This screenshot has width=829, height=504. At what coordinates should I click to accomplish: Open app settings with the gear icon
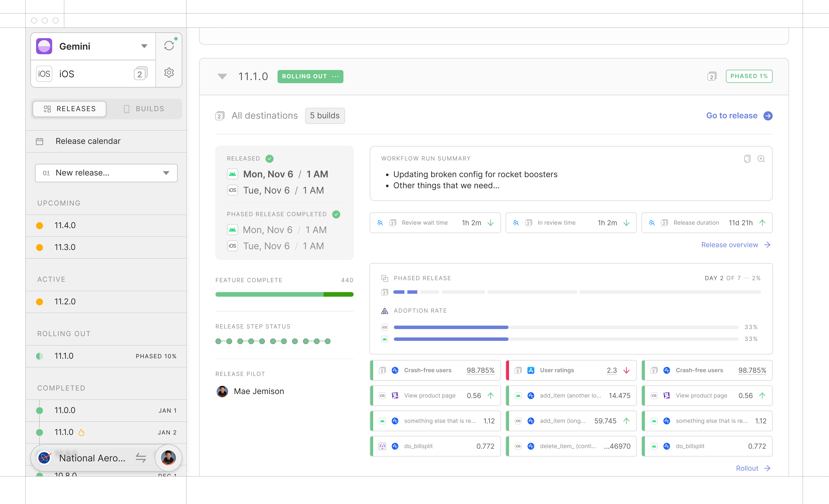(x=169, y=73)
